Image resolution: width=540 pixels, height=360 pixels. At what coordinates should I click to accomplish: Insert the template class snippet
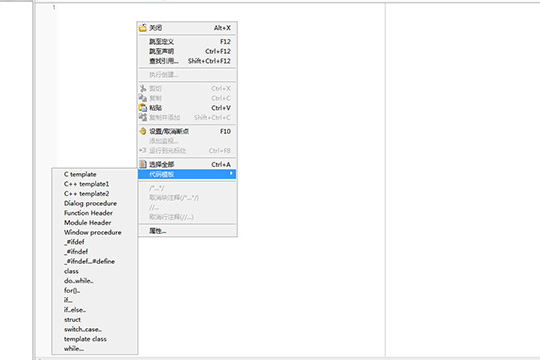[95, 339]
